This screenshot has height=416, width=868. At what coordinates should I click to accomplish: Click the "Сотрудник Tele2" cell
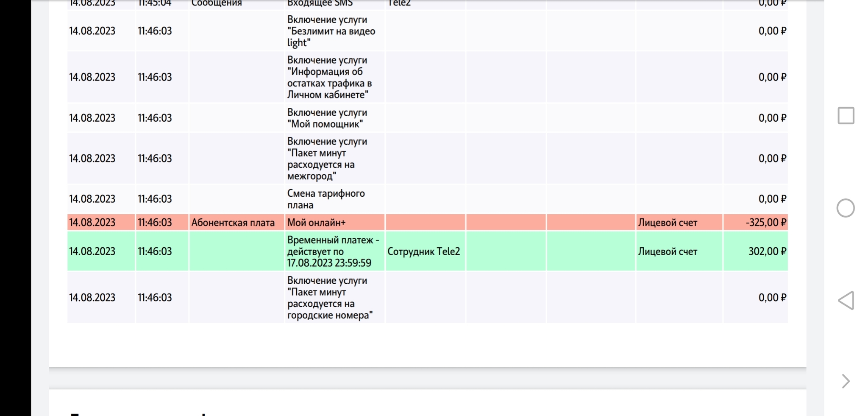click(425, 251)
